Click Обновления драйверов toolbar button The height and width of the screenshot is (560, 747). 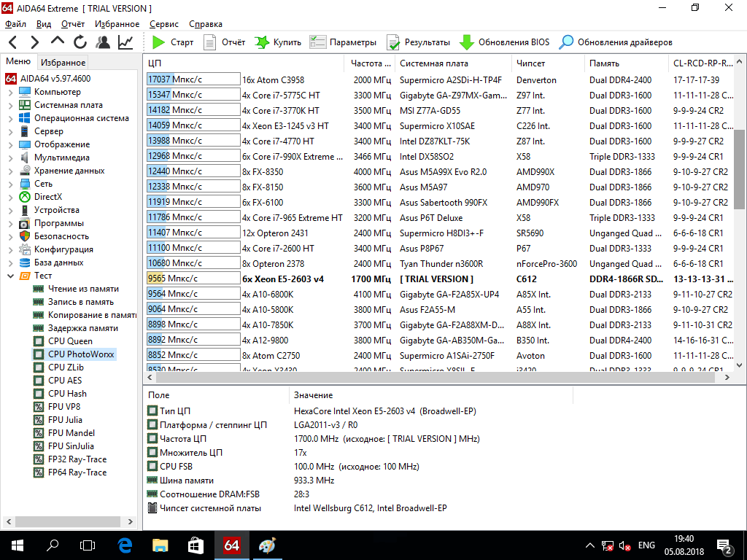(x=616, y=42)
